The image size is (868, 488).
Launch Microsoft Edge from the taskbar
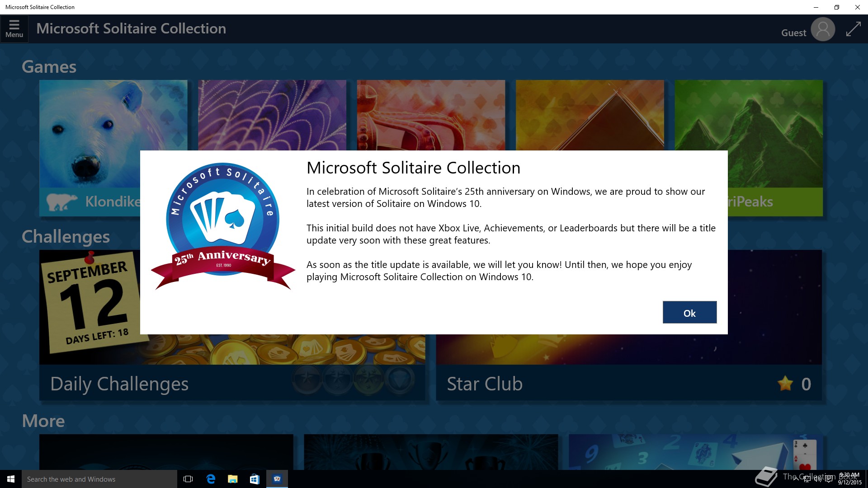(x=211, y=479)
